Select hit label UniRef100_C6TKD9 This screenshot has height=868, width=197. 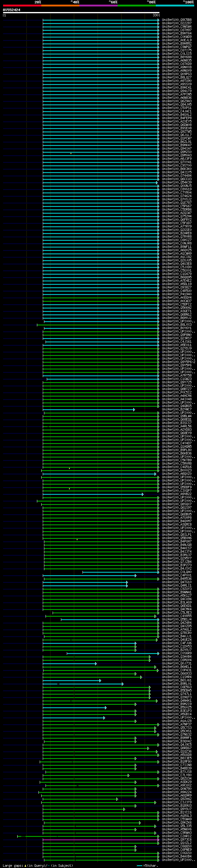pyautogui.click(x=176, y=64)
